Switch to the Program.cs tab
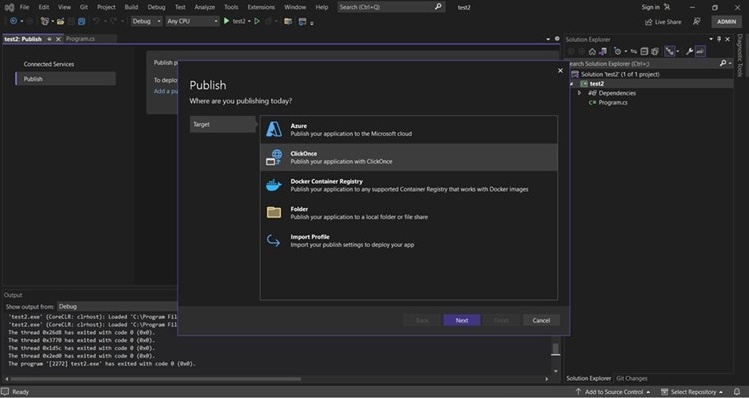The width and height of the screenshot is (749, 398). [x=80, y=39]
